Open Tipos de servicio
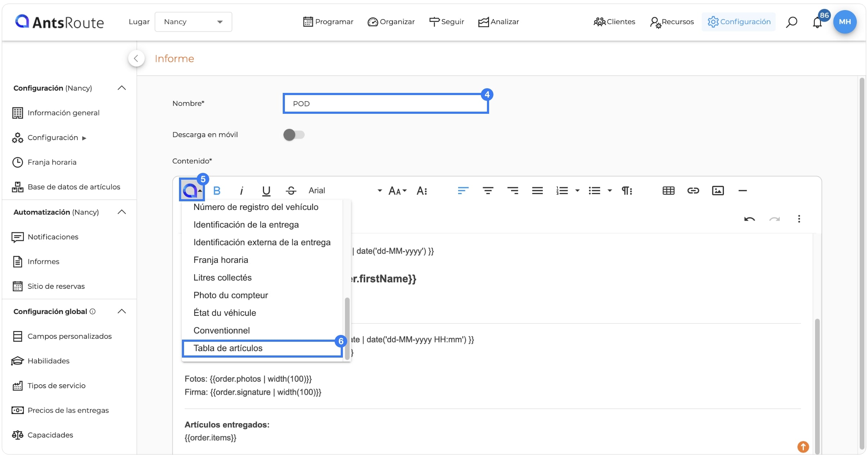The image size is (868, 457). pos(49,386)
